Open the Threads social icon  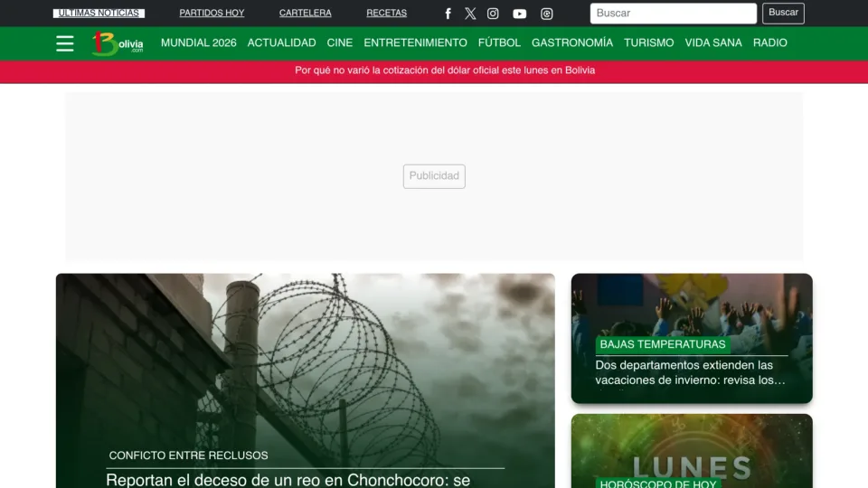click(546, 14)
